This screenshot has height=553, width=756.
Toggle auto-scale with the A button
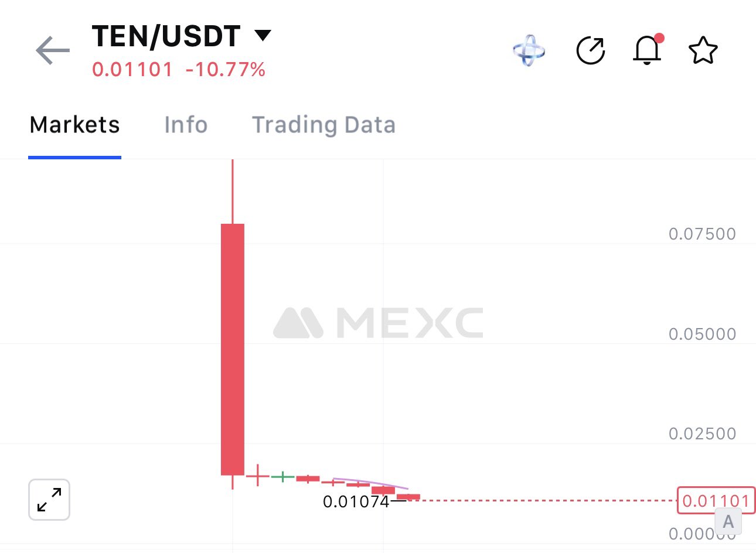point(728,521)
